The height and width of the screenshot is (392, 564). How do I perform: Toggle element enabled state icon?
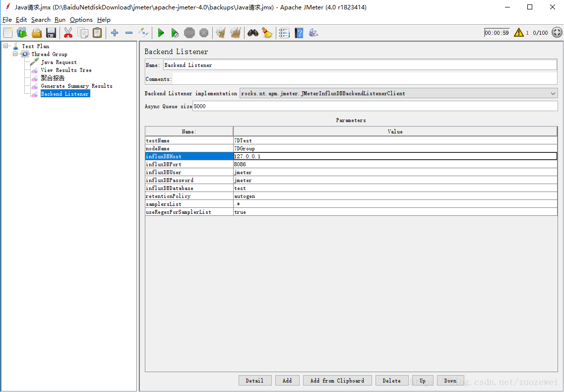coord(143,33)
